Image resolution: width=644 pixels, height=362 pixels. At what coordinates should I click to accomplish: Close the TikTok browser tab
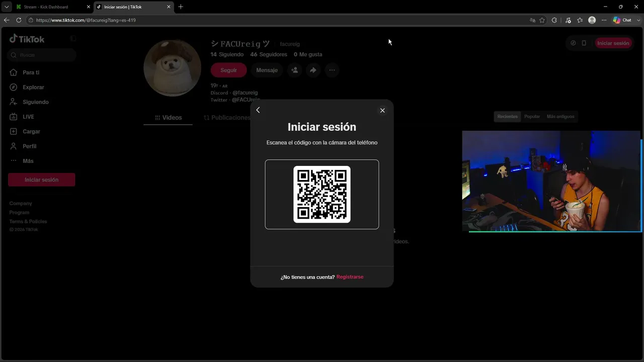pos(169,7)
